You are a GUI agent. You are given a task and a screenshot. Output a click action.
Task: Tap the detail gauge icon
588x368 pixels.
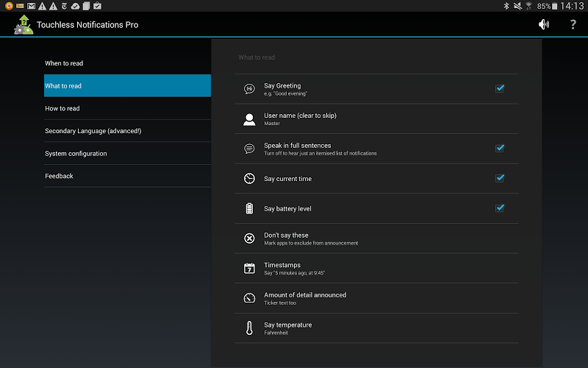(x=249, y=298)
